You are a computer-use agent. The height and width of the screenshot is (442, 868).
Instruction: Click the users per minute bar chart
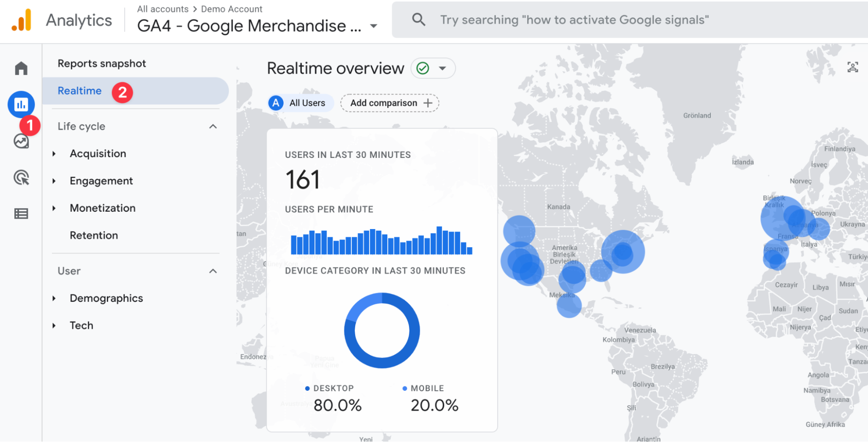381,240
